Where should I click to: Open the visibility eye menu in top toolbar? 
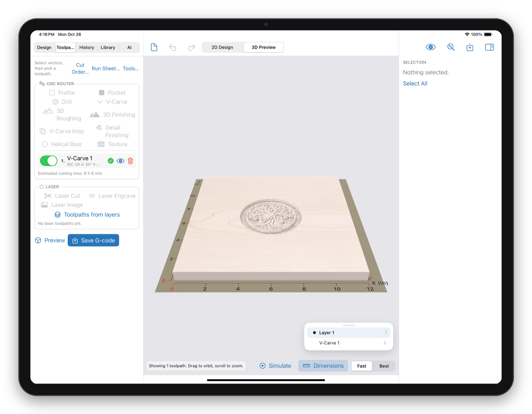click(431, 47)
